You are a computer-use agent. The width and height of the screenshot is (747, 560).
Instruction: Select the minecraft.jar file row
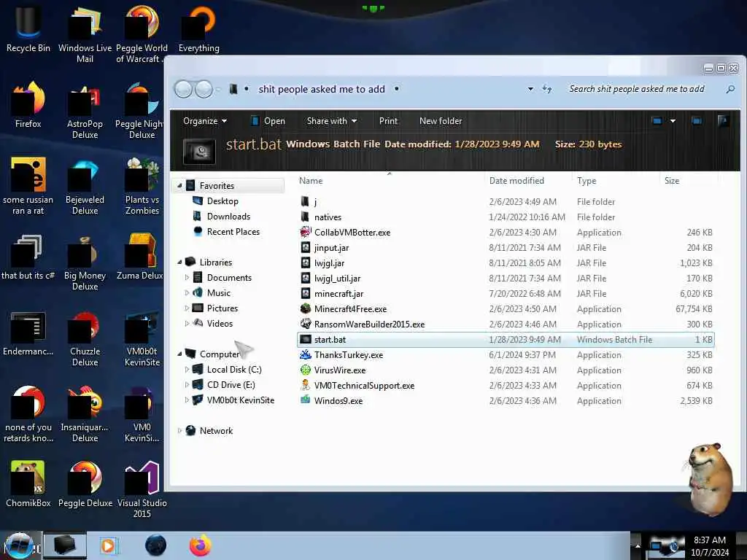[506, 293]
